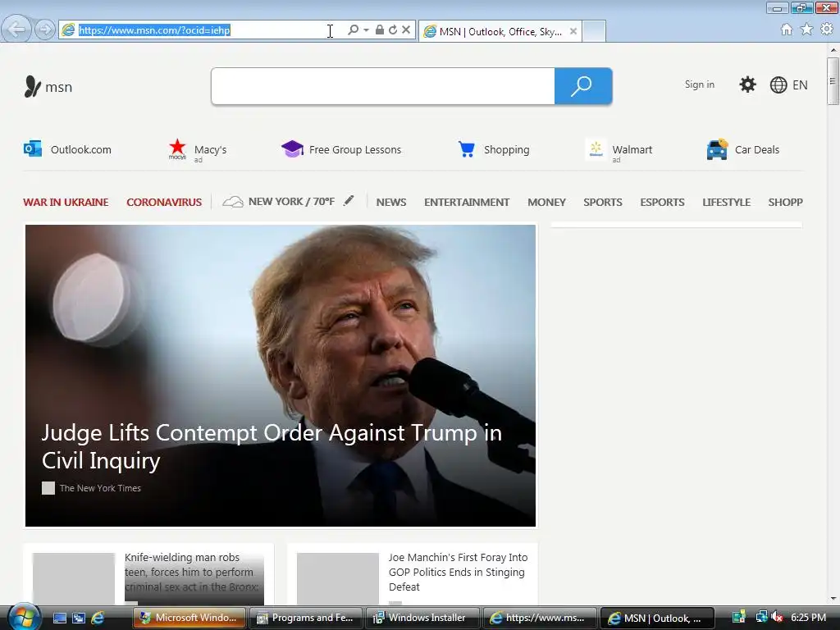Click the Home icon in IE toolbar

787,29
